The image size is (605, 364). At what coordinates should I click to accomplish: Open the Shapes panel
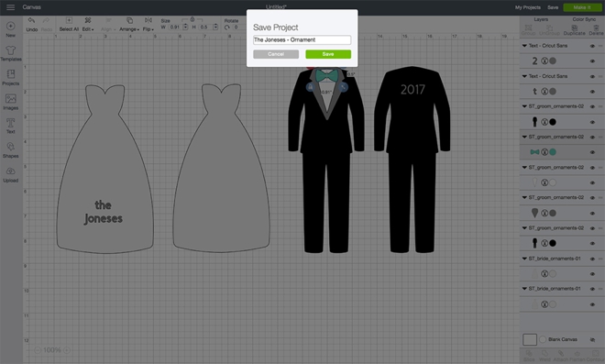[x=10, y=150]
